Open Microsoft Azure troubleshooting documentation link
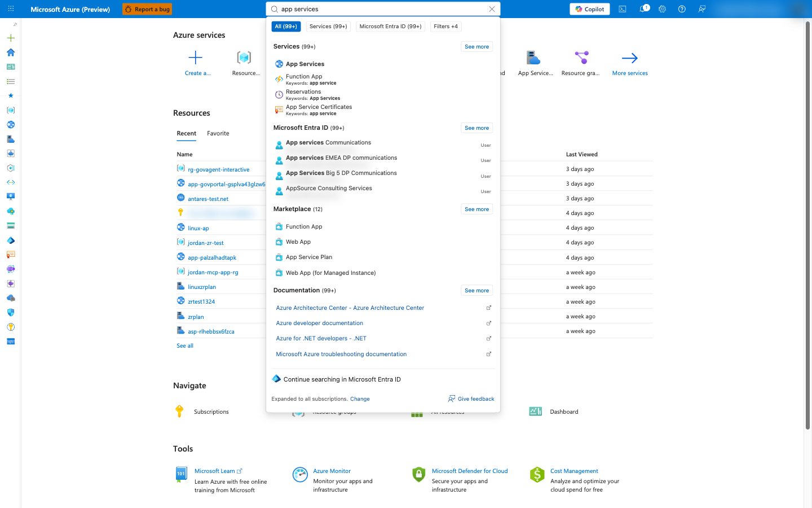 pos(341,354)
